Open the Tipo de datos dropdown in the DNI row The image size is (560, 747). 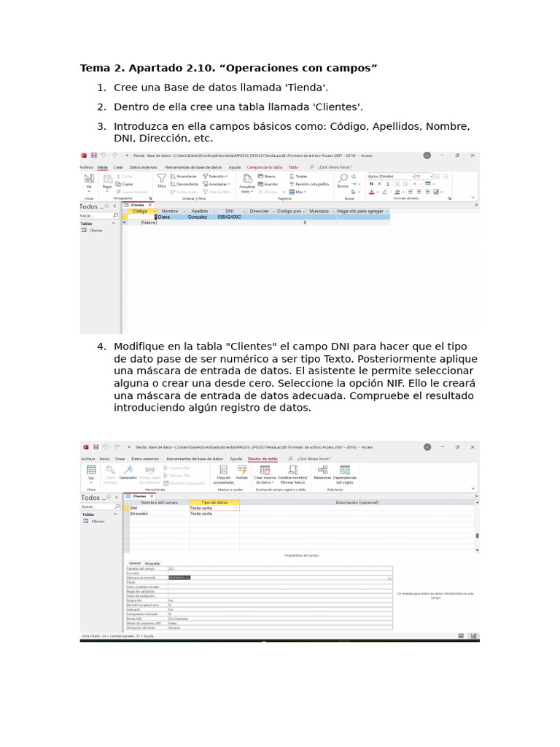[x=237, y=508]
